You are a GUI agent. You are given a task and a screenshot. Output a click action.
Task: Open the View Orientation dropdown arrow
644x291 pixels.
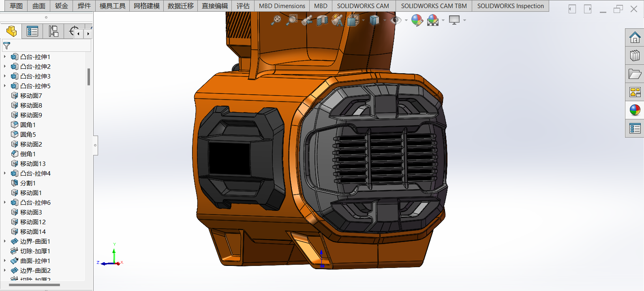363,20
